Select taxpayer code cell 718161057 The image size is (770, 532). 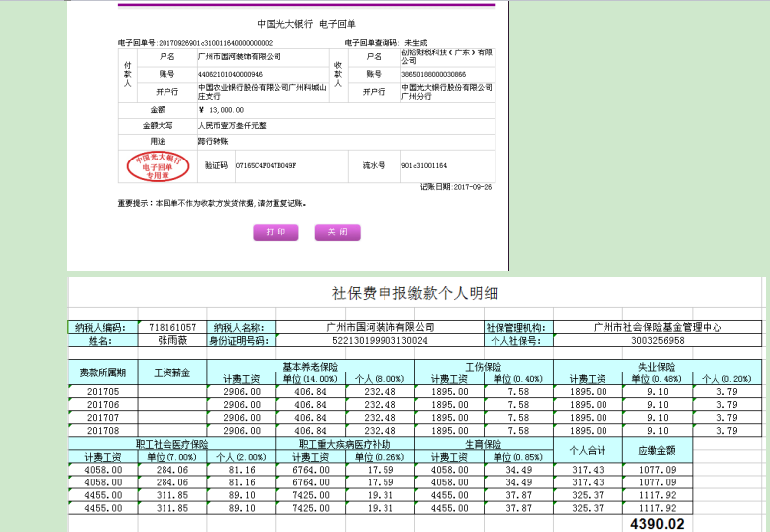tap(172, 327)
